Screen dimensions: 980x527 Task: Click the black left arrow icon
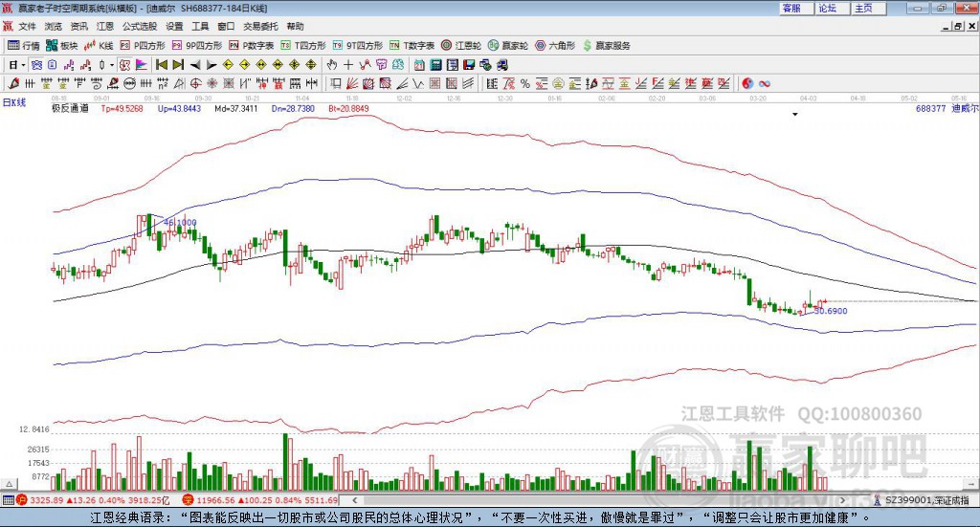click(195, 65)
